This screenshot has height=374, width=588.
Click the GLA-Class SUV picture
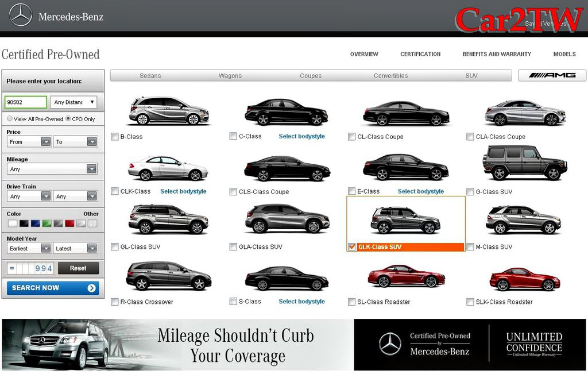(x=287, y=219)
